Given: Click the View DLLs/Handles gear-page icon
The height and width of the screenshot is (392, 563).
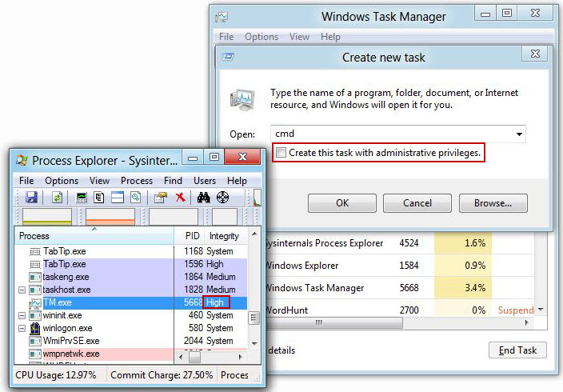Looking at the screenshot, I should click(136, 198).
